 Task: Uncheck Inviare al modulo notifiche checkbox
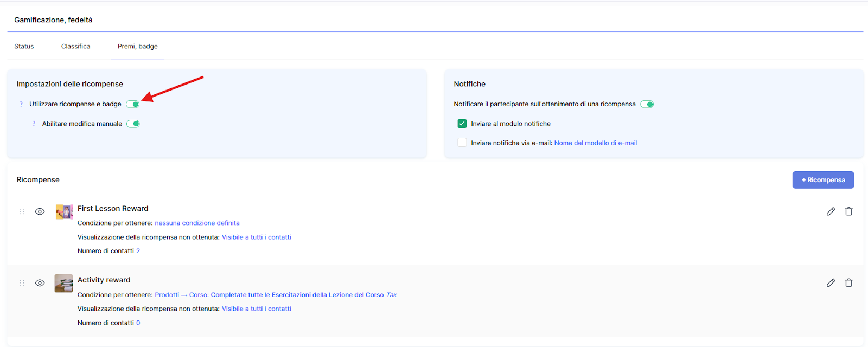pos(462,124)
